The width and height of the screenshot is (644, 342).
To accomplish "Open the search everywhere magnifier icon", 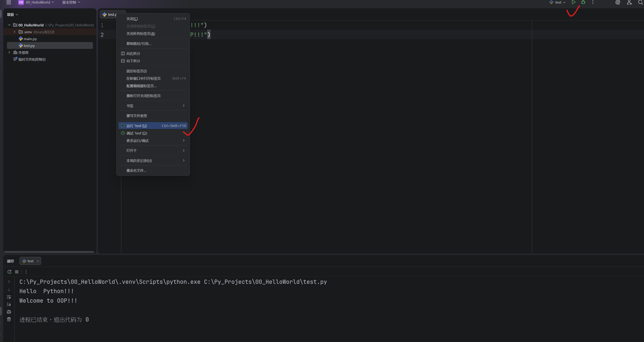I will [x=640, y=2].
